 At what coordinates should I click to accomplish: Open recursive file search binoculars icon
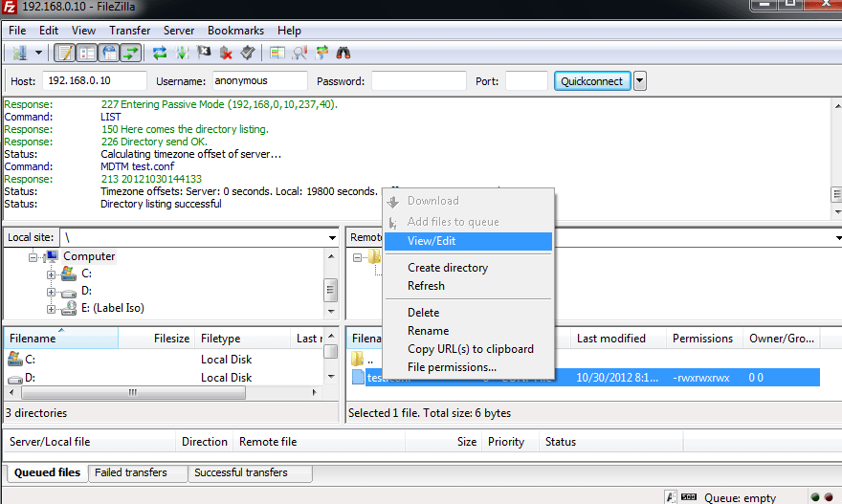click(343, 53)
